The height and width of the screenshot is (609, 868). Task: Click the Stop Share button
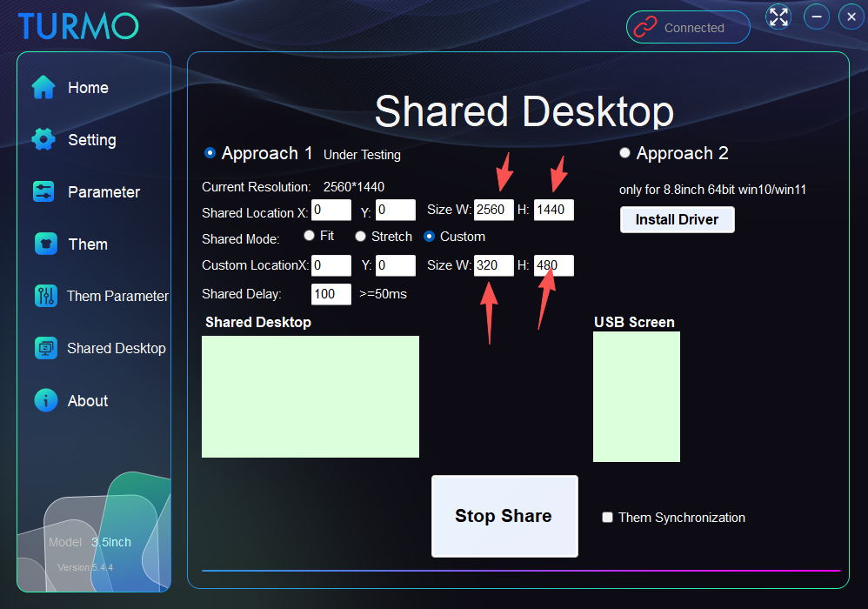504,516
